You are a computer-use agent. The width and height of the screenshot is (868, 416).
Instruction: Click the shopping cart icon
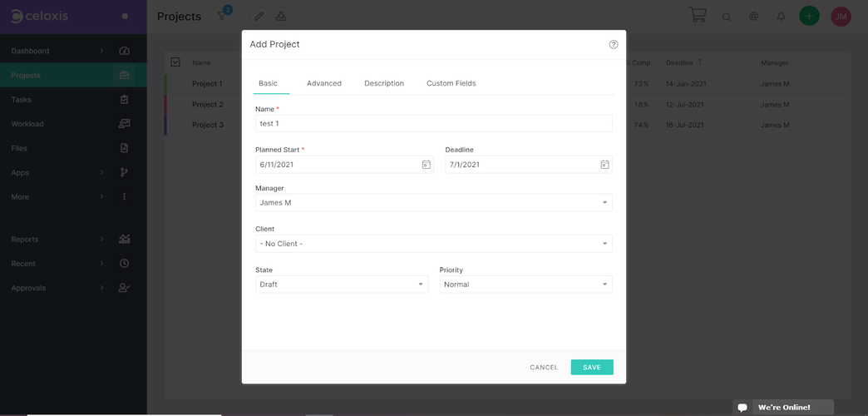click(x=698, y=16)
